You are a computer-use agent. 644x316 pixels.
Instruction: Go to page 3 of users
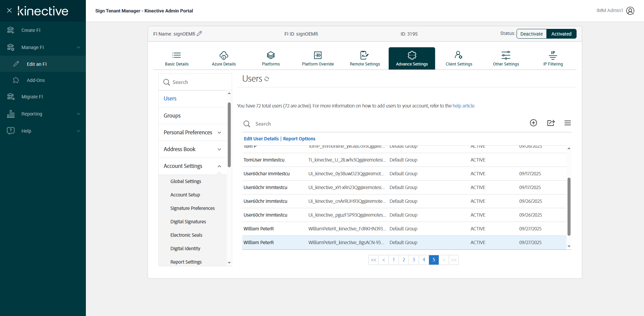[x=414, y=260]
